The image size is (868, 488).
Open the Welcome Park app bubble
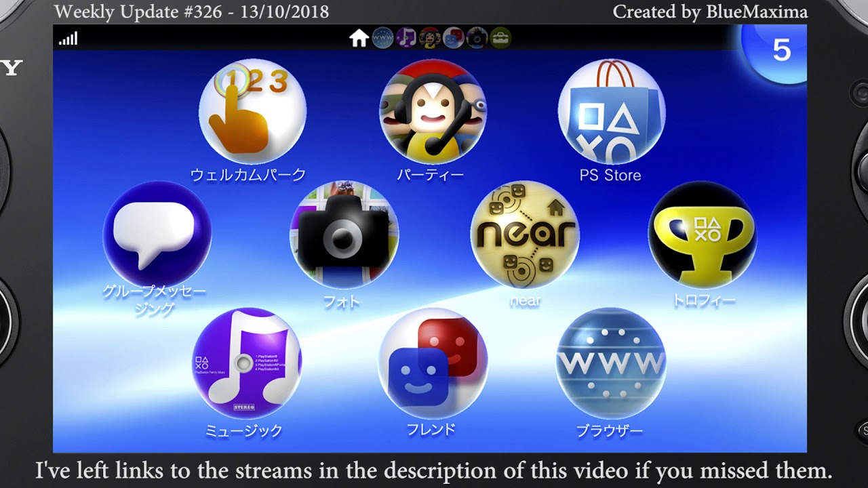[x=252, y=111]
